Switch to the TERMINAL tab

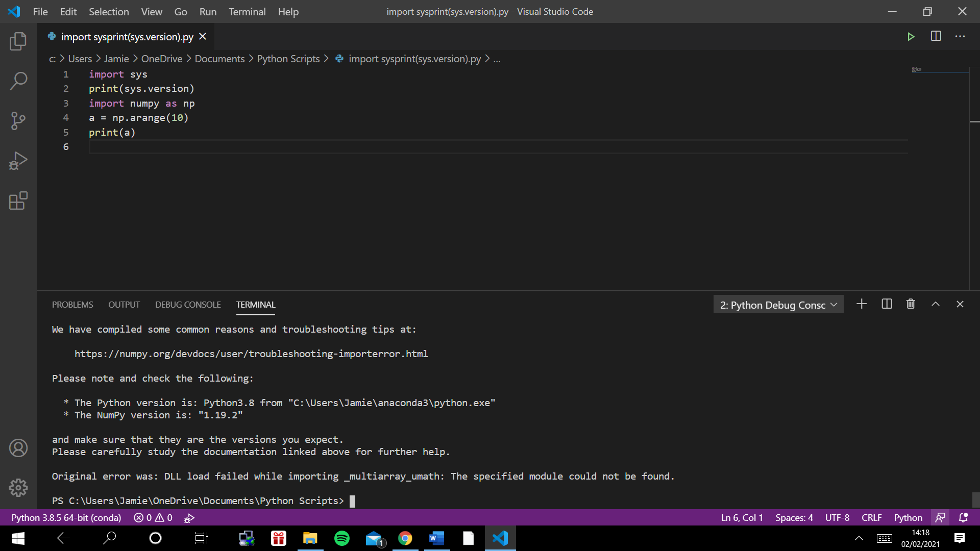pyautogui.click(x=256, y=305)
